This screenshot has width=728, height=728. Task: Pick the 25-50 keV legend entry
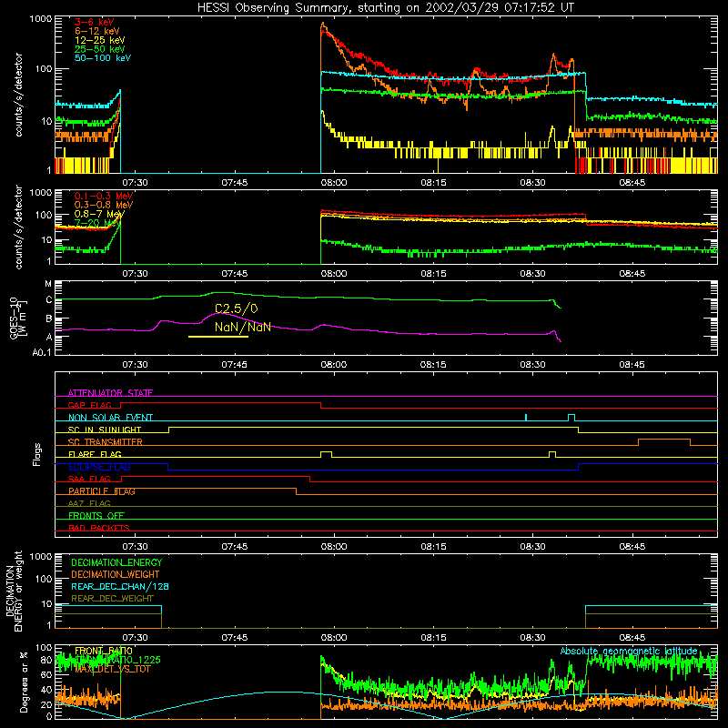(x=100, y=49)
